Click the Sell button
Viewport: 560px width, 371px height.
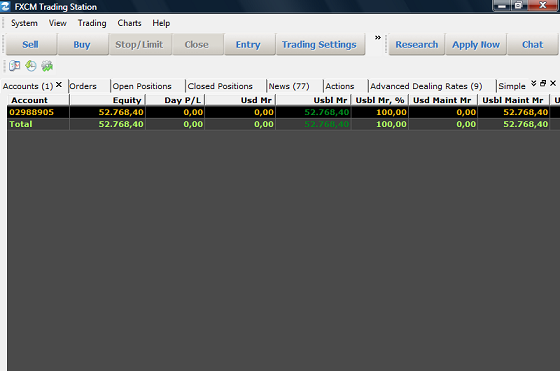(30, 44)
